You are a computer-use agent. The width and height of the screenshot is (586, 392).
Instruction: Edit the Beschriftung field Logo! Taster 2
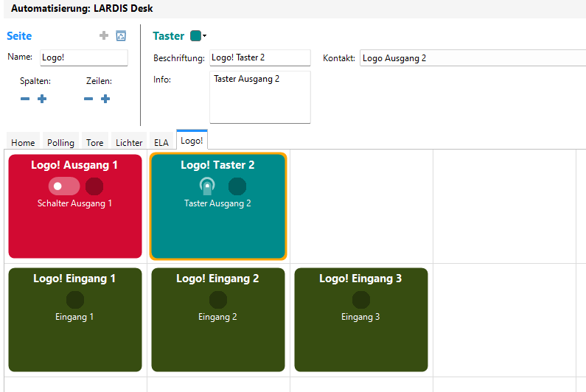pyautogui.click(x=260, y=57)
